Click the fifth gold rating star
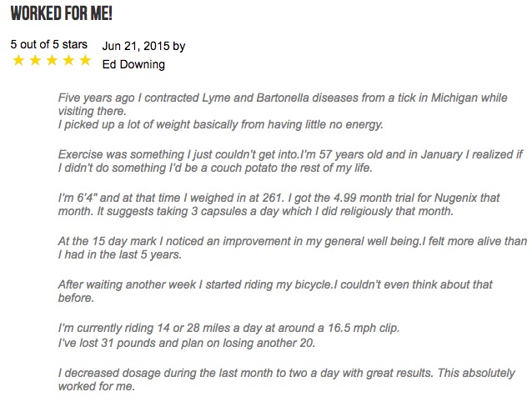The image size is (532, 402). (85, 60)
